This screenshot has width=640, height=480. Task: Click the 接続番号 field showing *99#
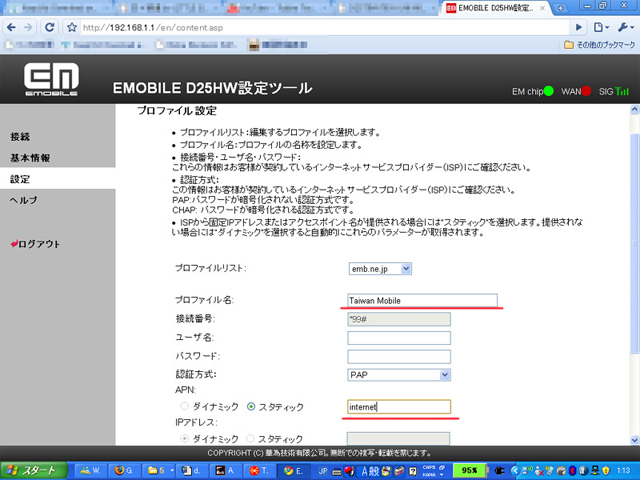[x=399, y=319]
